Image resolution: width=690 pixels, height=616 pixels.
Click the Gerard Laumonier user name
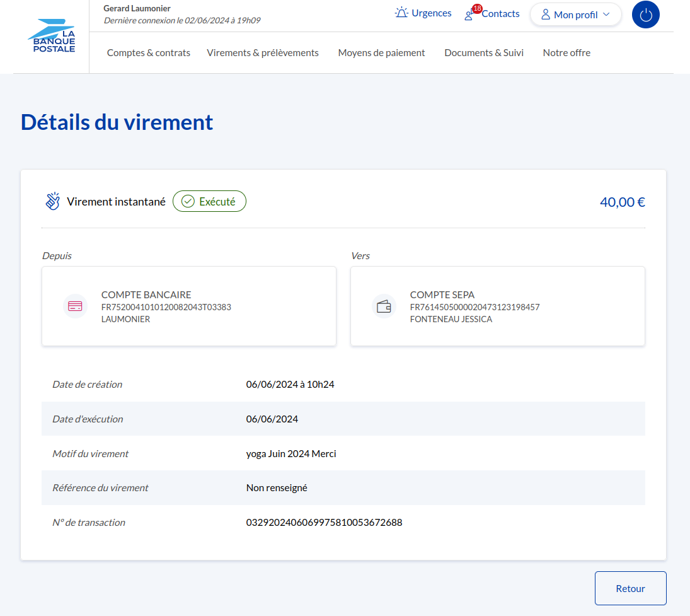point(137,8)
